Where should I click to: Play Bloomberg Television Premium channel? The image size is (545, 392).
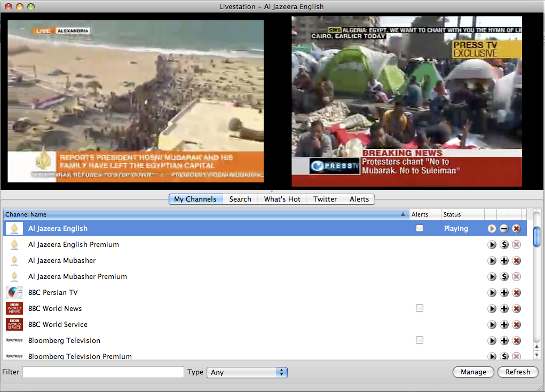492,356
